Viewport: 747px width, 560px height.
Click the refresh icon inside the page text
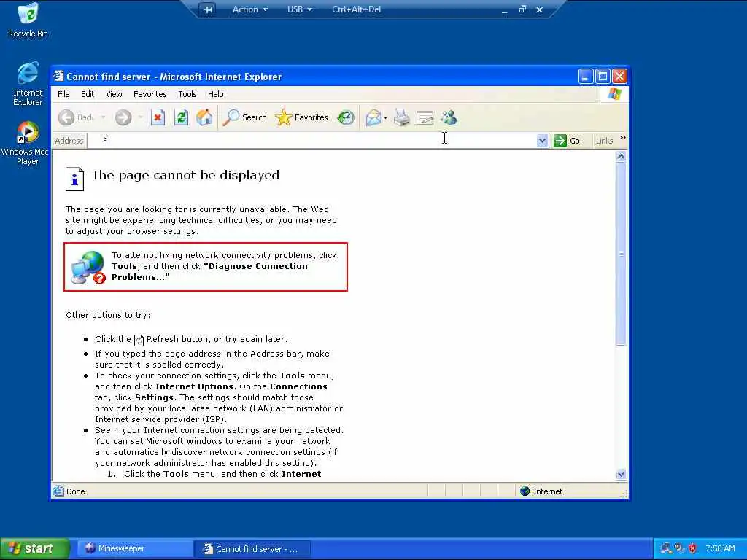(139, 340)
